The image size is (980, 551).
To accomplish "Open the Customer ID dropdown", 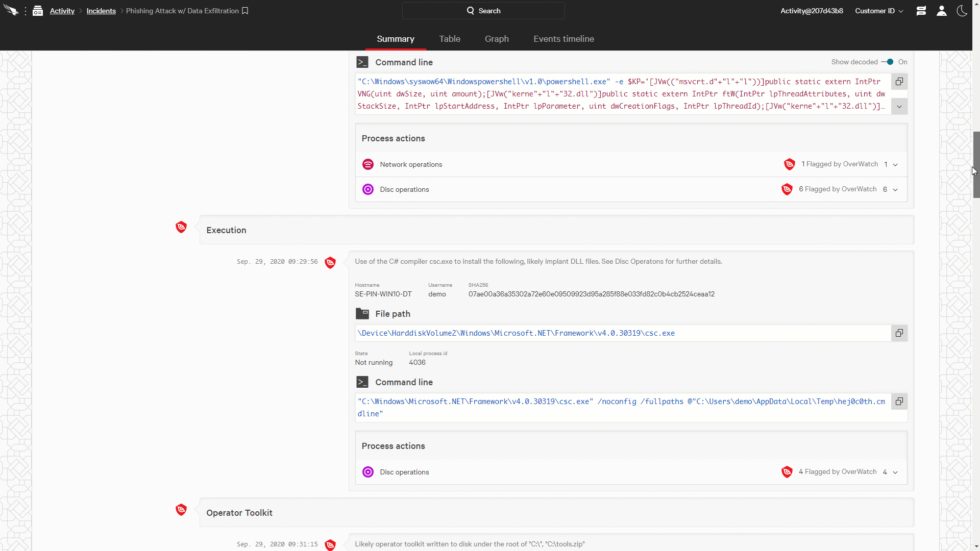I will tap(879, 11).
